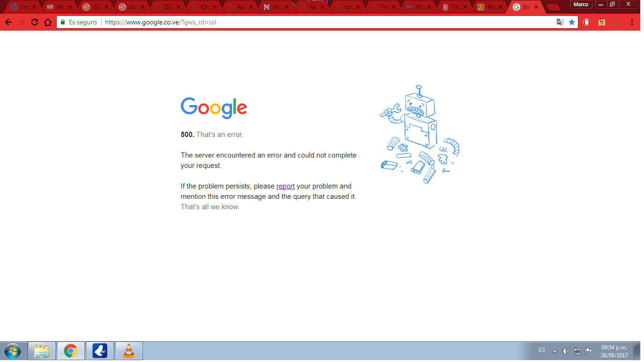Reload the current Google error page
The image size is (644, 362).
35,22
